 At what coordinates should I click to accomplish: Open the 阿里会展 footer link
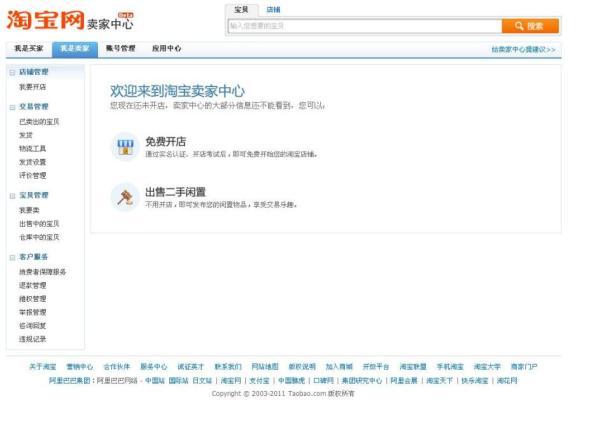tap(404, 381)
